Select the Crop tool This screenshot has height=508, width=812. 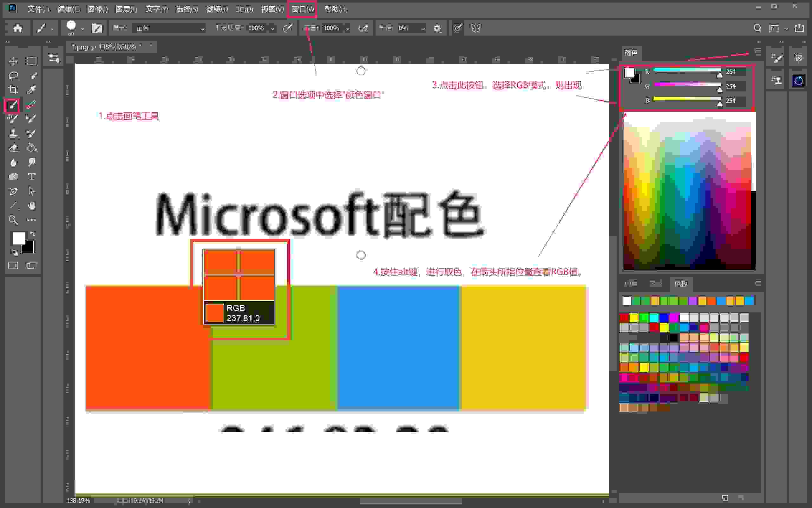click(13, 90)
